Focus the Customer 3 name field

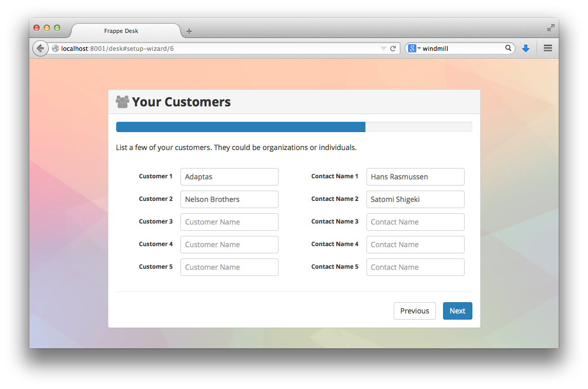click(x=229, y=222)
